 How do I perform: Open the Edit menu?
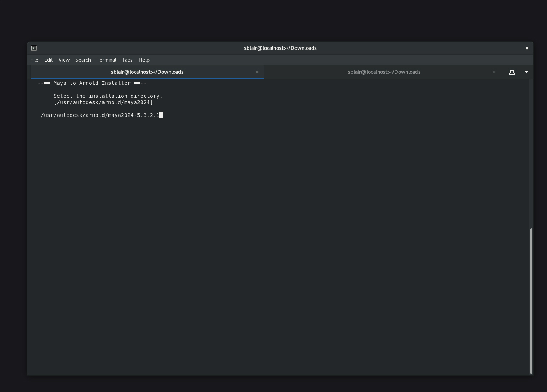tap(48, 60)
